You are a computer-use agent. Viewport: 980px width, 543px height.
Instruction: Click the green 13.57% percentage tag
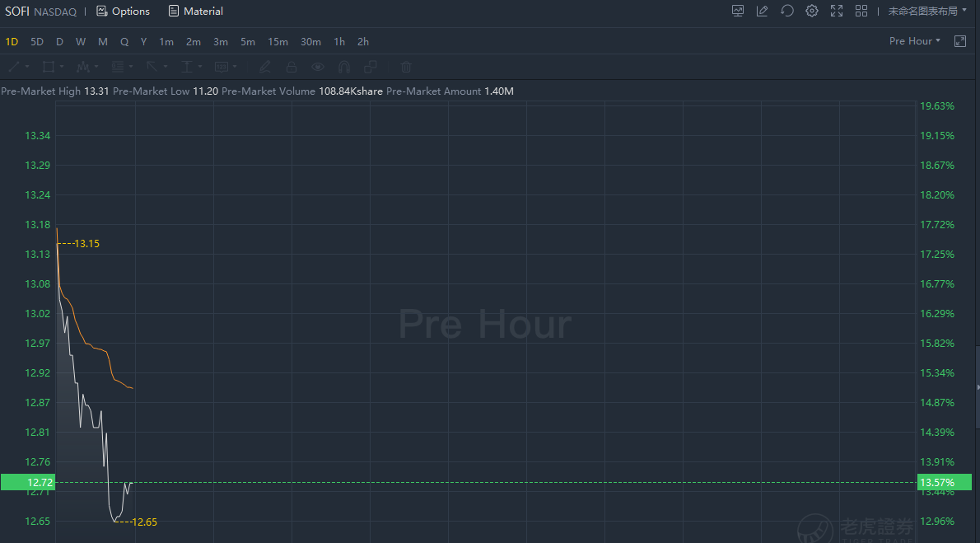945,482
